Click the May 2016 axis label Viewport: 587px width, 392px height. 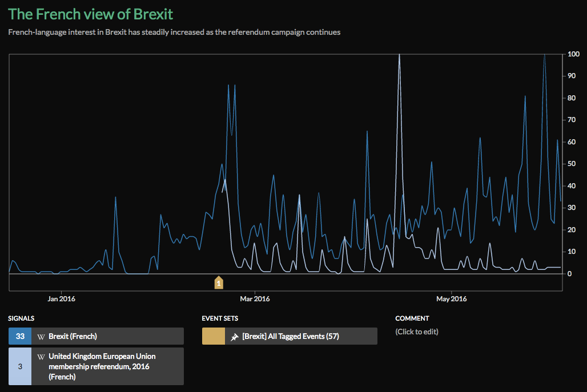pyautogui.click(x=451, y=298)
